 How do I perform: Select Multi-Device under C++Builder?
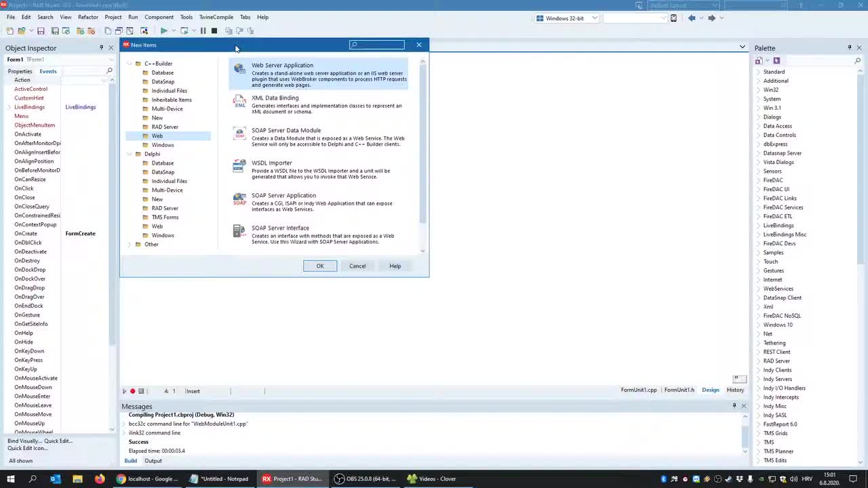[167, 108]
